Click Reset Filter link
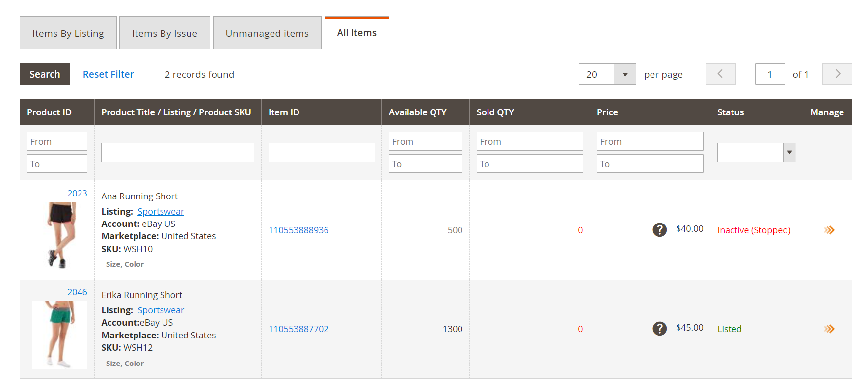 click(108, 74)
